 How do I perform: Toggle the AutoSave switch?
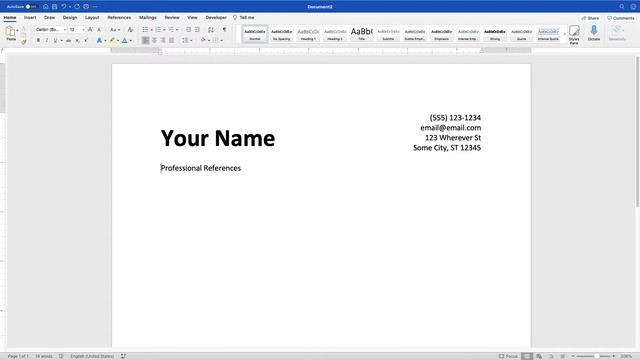tap(31, 7)
